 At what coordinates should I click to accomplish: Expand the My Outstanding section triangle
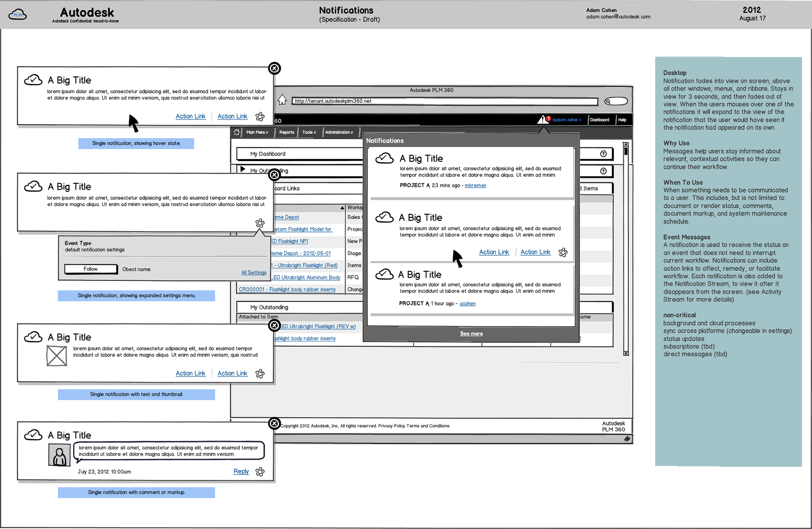pyautogui.click(x=242, y=169)
